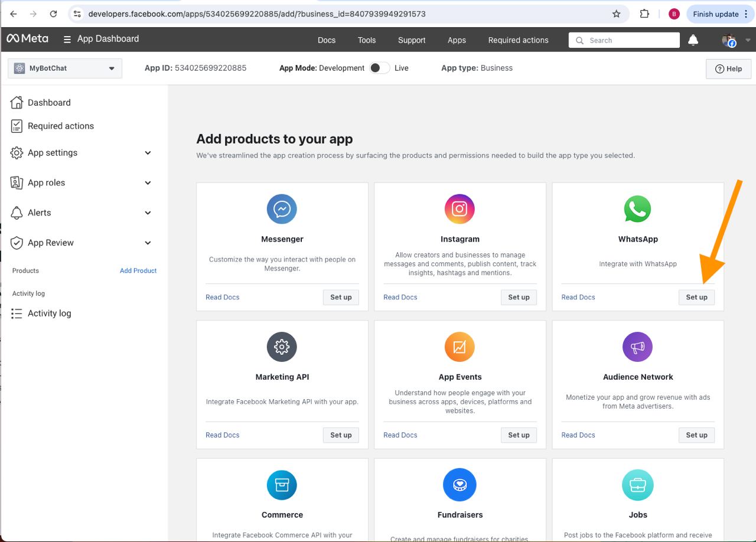Click the App Events megaphone icon
This screenshot has width=756, height=542.
pyautogui.click(x=460, y=347)
